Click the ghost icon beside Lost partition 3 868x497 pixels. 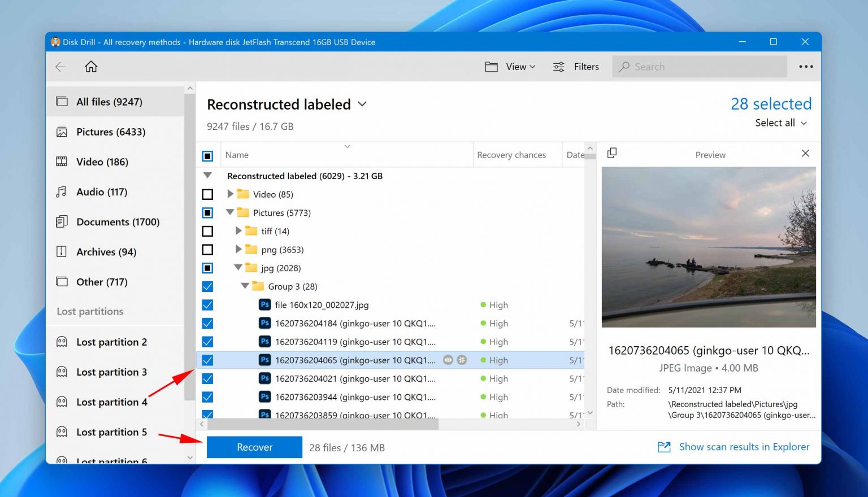(x=62, y=372)
